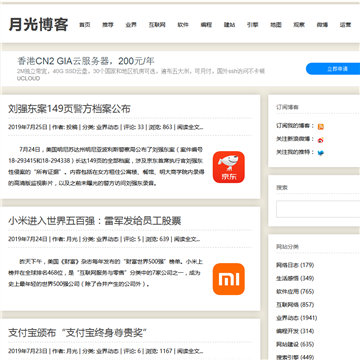The height and width of the screenshot is (360, 360).
Task: Open sidebar category 生活感悟 (349)
Action: pyautogui.click(x=295, y=278)
